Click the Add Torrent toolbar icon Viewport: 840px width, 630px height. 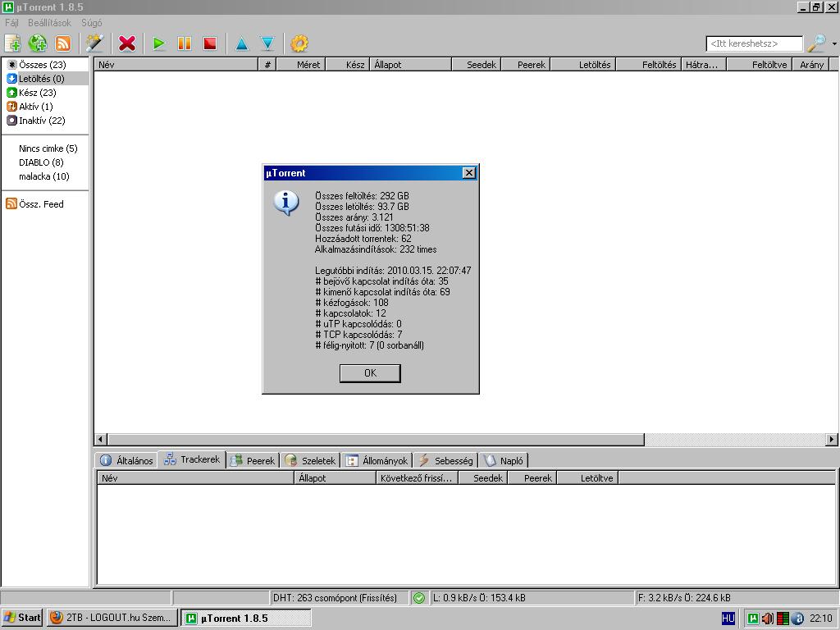(12, 43)
